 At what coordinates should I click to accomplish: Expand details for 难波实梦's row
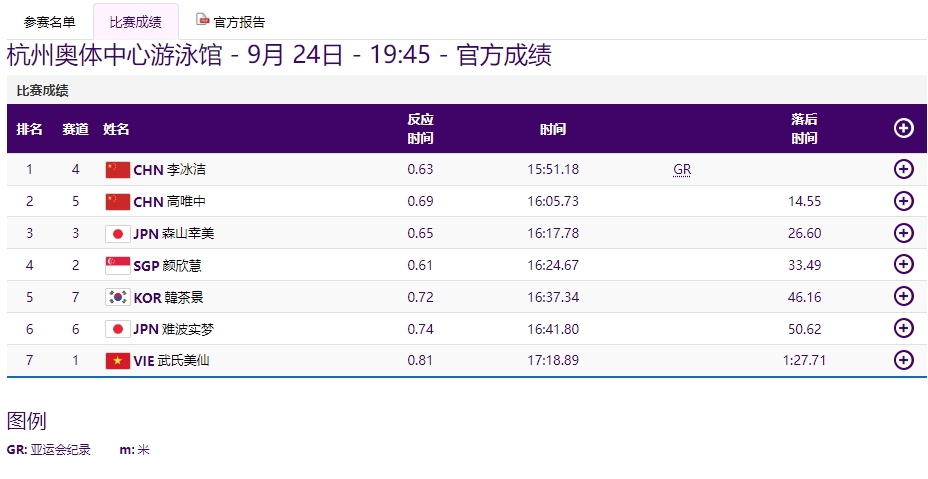(x=903, y=329)
